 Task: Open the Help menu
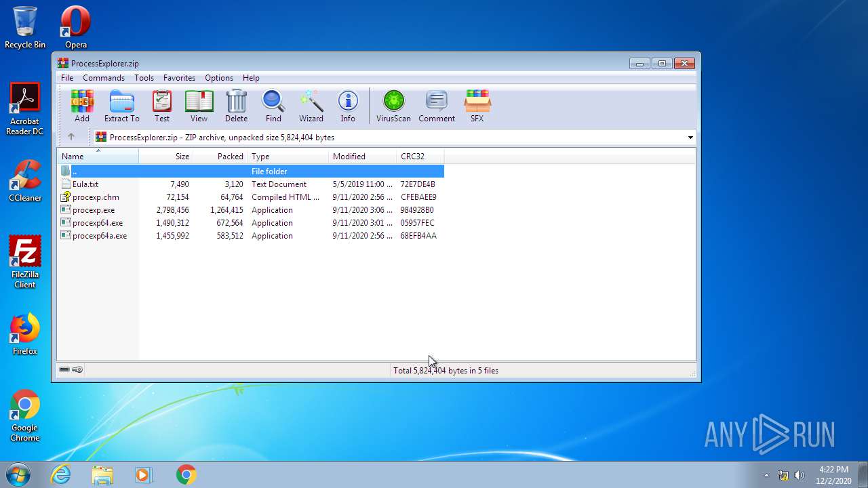coord(251,78)
